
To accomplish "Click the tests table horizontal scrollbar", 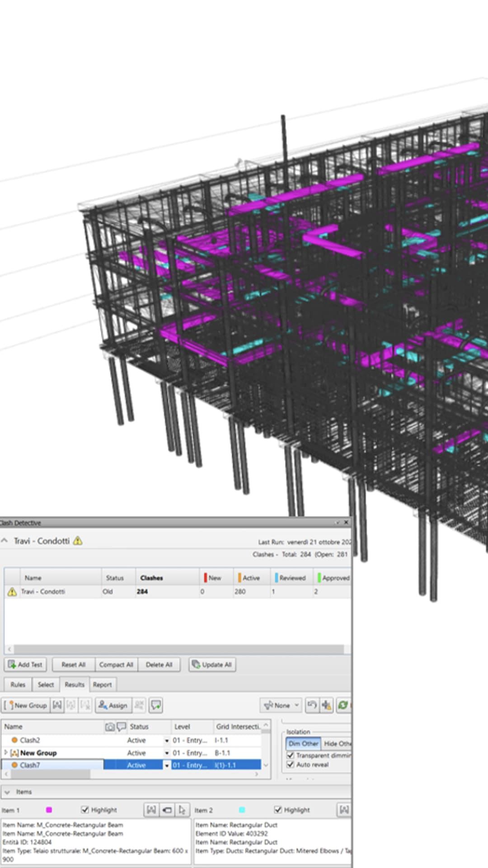I will pyautogui.click(x=178, y=649).
